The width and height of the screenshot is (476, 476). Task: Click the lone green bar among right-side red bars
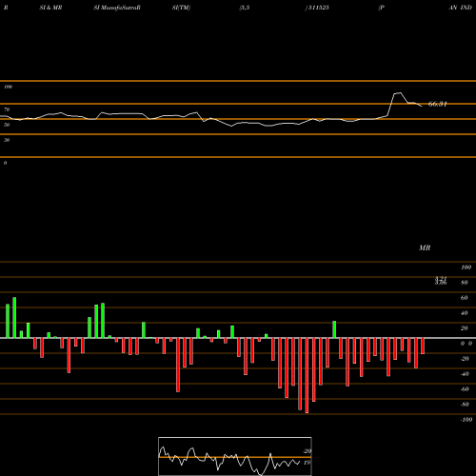coord(334,329)
